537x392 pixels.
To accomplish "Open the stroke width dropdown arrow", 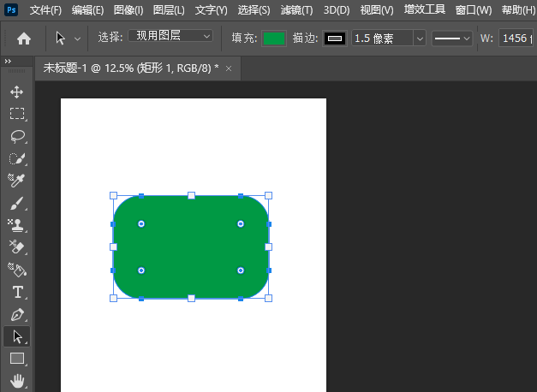I will pyautogui.click(x=420, y=39).
